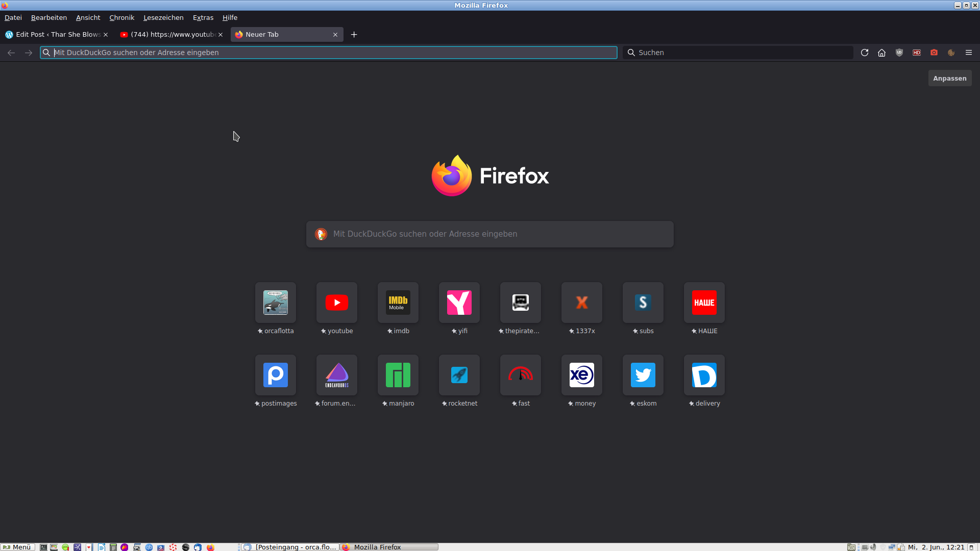Screen dimensions: 980x551
Task: Switch to the Edit Post Thar She Blows tab
Action: pos(56,34)
